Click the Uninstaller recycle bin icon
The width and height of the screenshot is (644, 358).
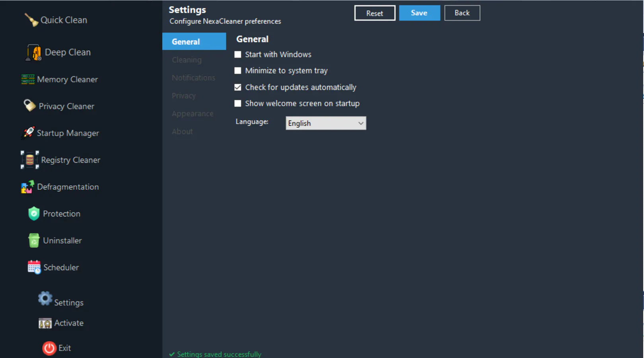pos(34,240)
